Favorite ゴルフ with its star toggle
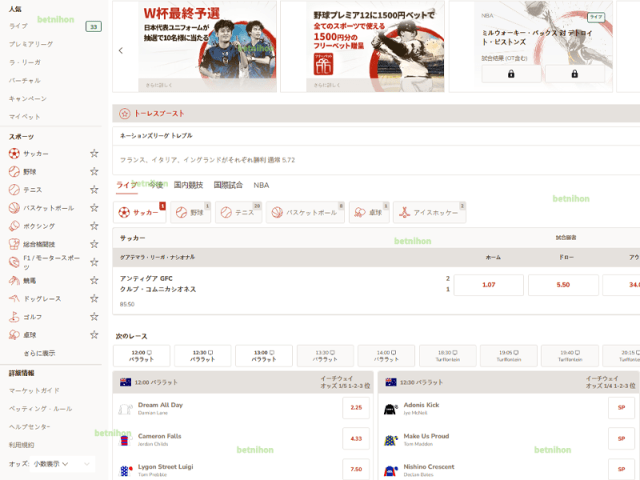Image resolution: width=640 pixels, height=480 pixels. coord(94,316)
